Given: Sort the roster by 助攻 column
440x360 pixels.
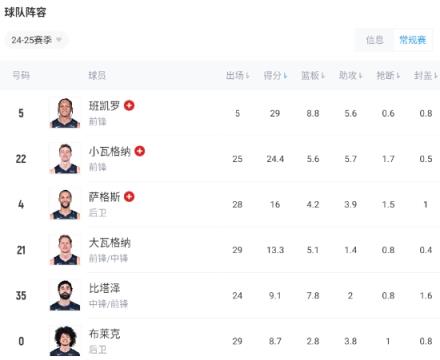Looking at the screenshot, I should coord(350,76).
